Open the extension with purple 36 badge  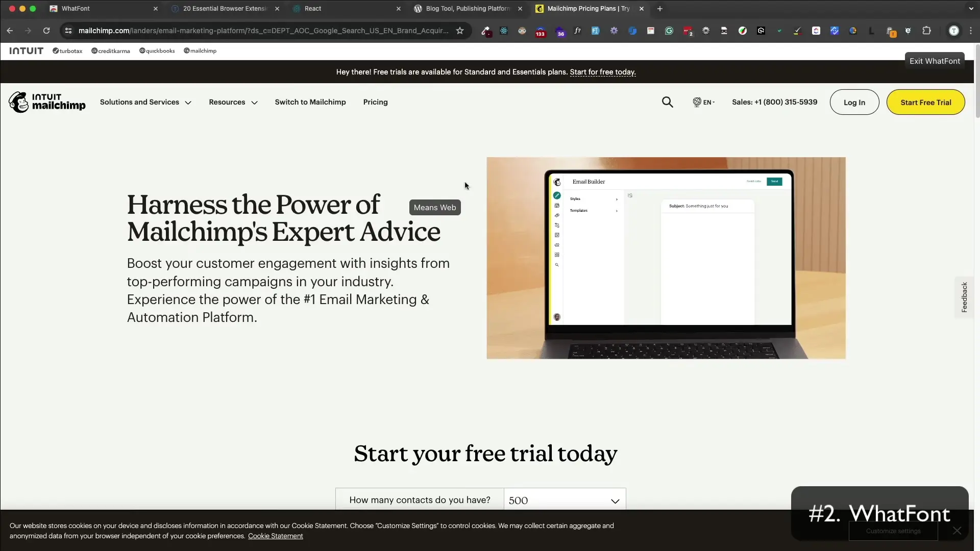click(560, 31)
